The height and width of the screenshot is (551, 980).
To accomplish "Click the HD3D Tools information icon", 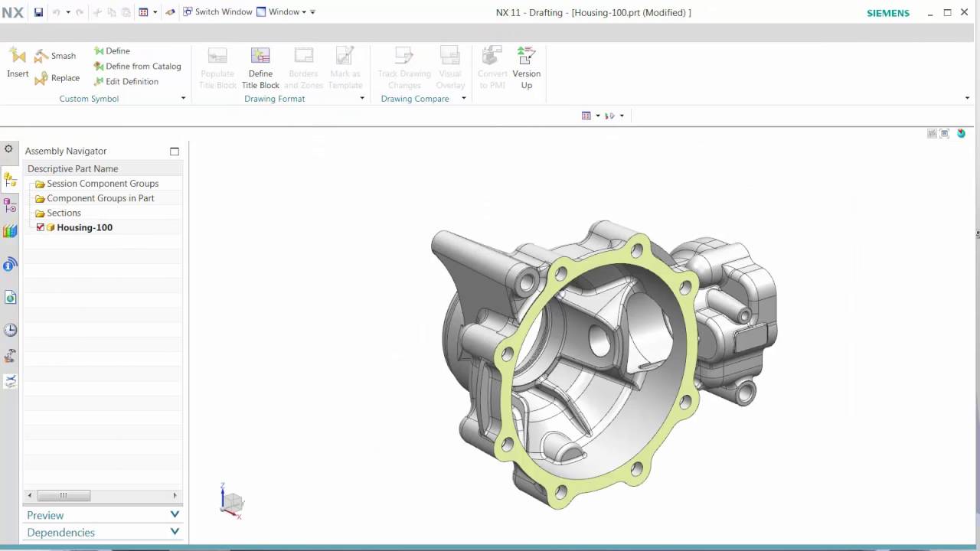I will coord(10,264).
